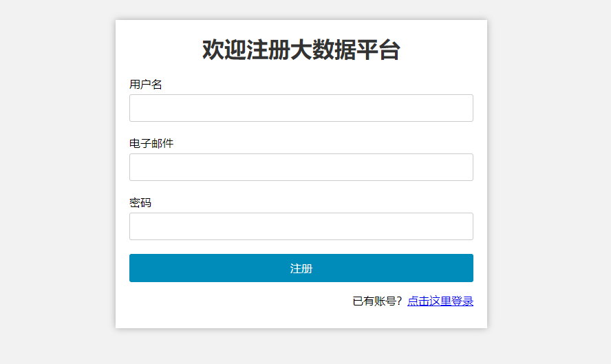Image resolution: width=611 pixels, height=364 pixels.
Task: Activate the field below 密码 label
Action: 301,226
